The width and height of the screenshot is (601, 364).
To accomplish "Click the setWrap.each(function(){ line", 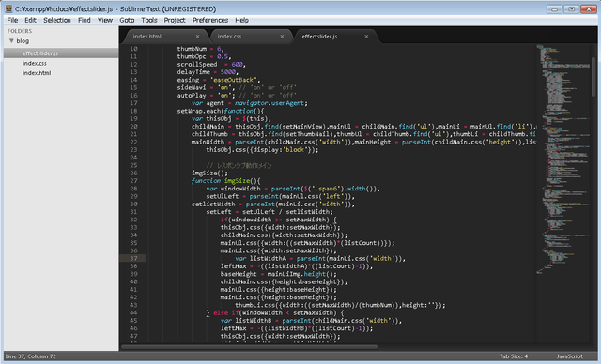I will tap(221, 111).
